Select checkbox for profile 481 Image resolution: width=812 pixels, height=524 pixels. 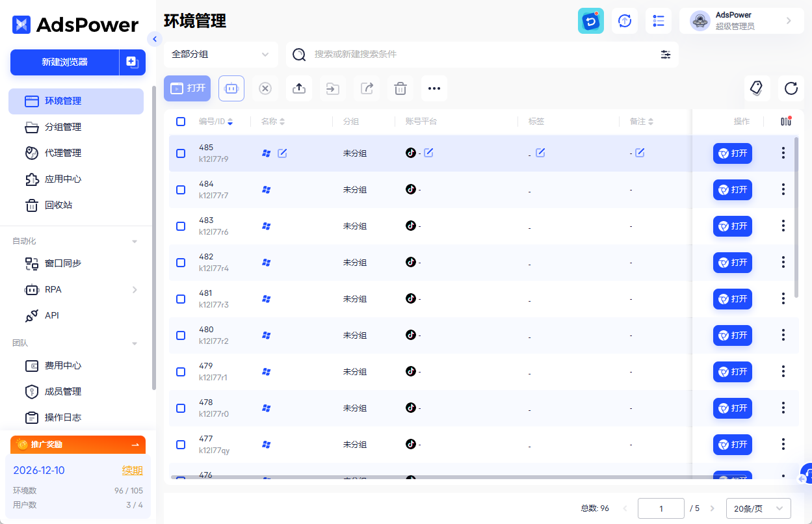tap(181, 299)
